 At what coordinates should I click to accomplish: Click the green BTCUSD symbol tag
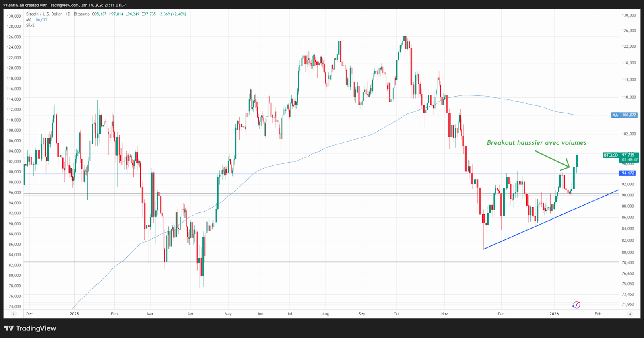(x=611, y=155)
